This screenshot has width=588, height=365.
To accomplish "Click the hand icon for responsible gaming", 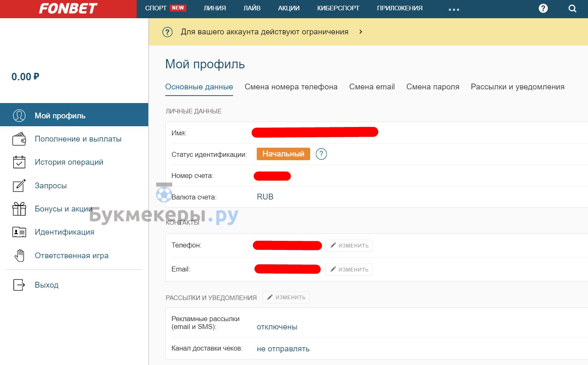I will coord(19,256).
